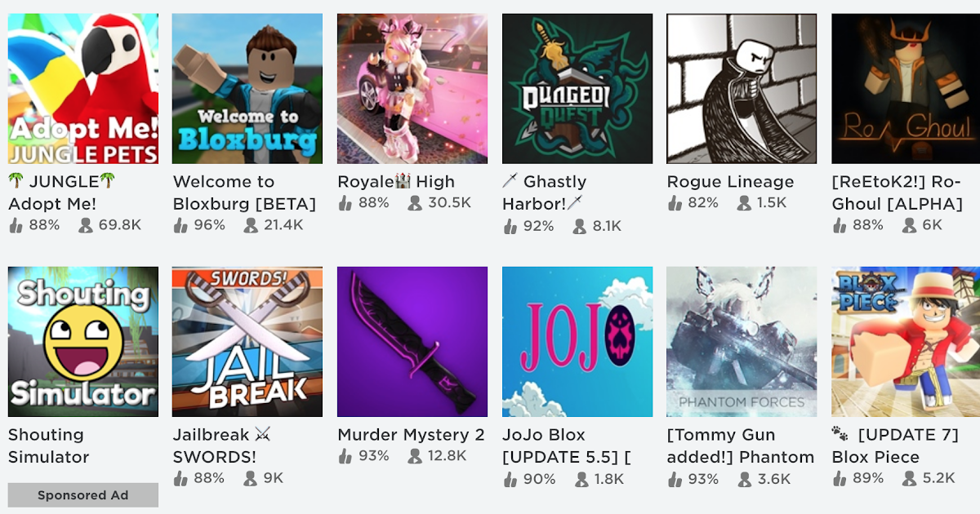
Task: Open the Jailbreak SWORDS! thumbnail
Action: click(247, 342)
